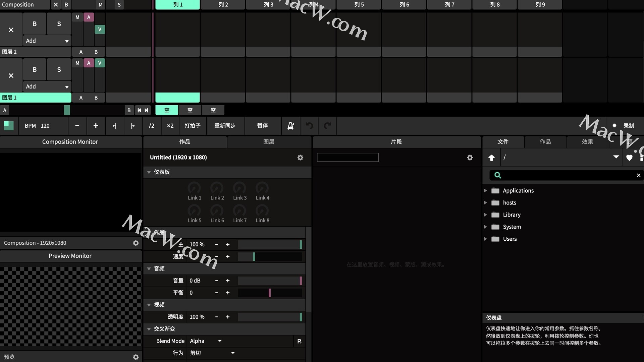
Task: Toggle Solo (S) on 图层 1
Action: coord(59,70)
